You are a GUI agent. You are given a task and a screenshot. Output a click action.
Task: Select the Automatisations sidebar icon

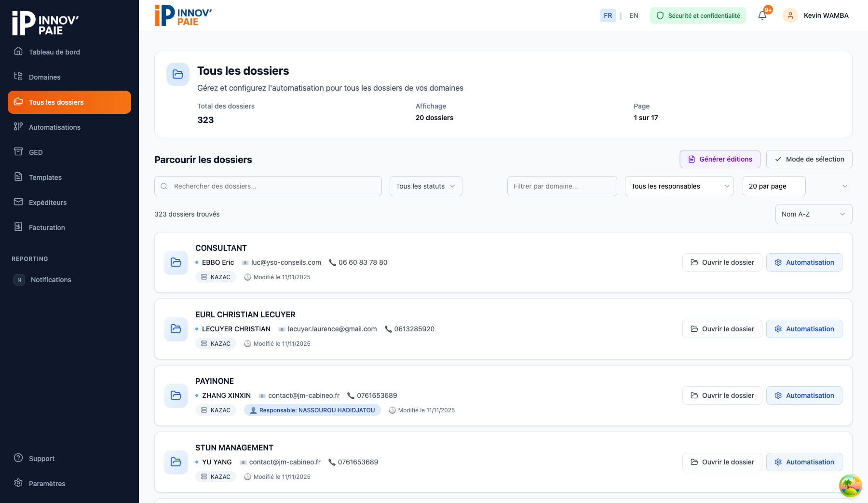click(18, 127)
